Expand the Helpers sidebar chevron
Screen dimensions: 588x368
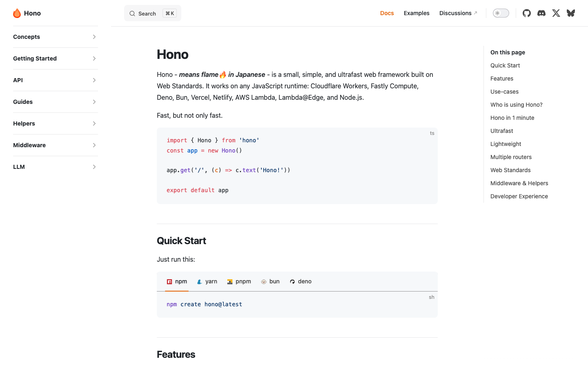click(x=94, y=123)
